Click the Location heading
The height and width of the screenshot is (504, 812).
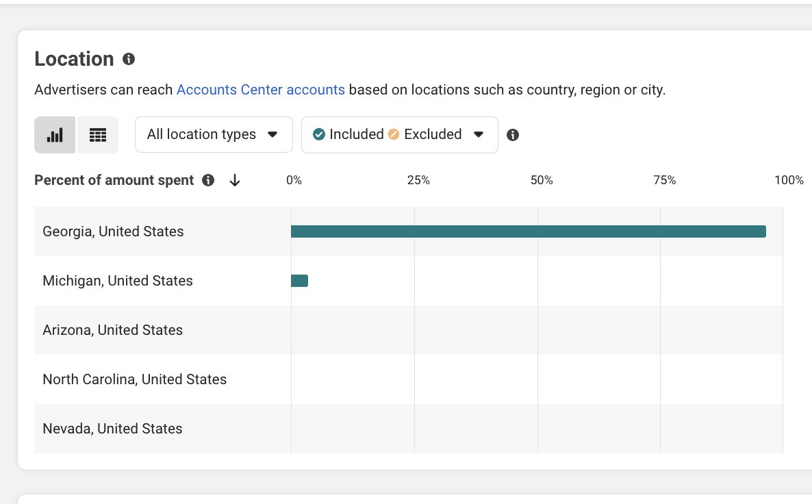click(x=74, y=59)
